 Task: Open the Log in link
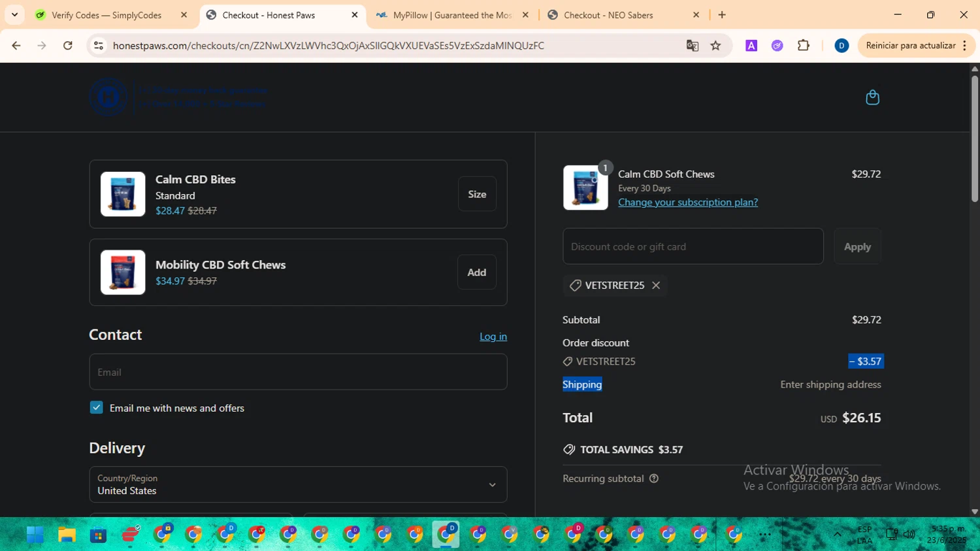tap(493, 337)
